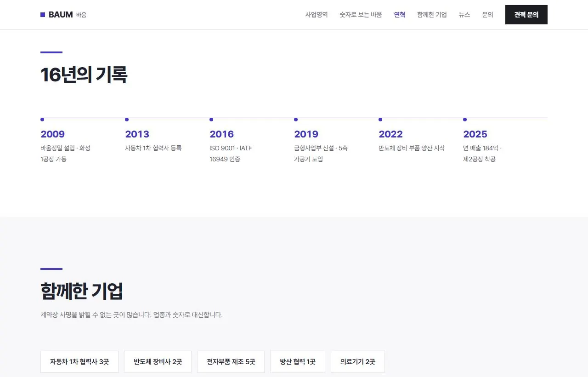The width and height of the screenshot is (588, 377).
Task: Select the 2025 timeline dot
Action: click(465, 120)
